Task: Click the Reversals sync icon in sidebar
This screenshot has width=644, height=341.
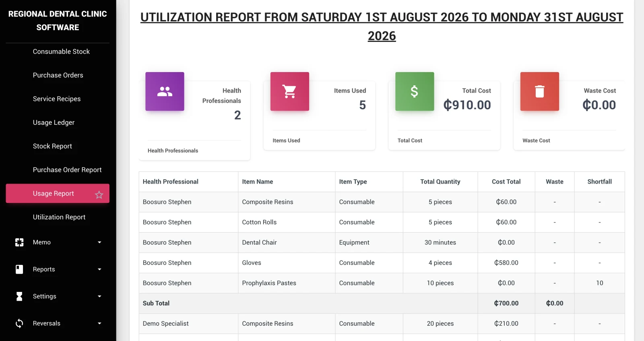Action: (x=19, y=323)
